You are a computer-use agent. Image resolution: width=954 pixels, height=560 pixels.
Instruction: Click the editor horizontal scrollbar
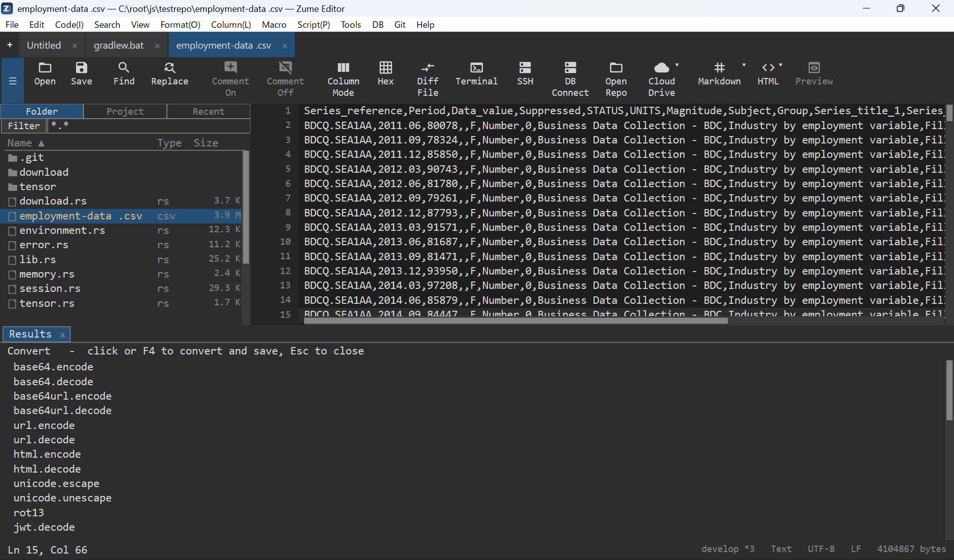[516, 321]
